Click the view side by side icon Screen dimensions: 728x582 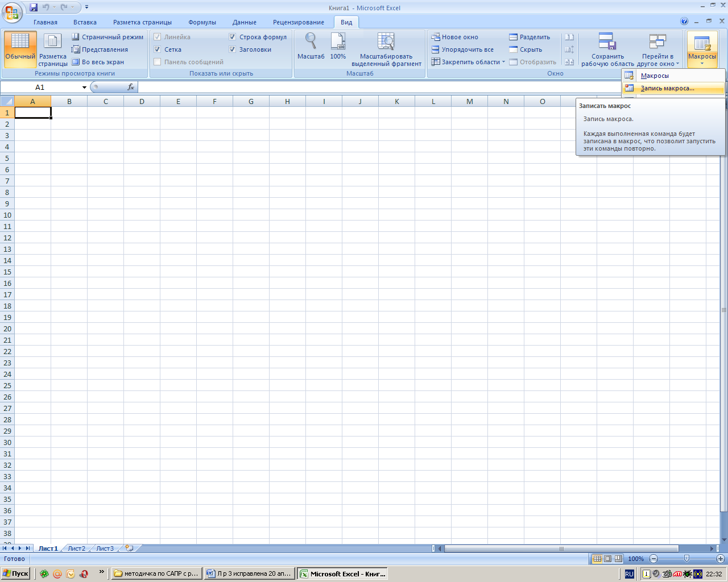tap(569, 37)
